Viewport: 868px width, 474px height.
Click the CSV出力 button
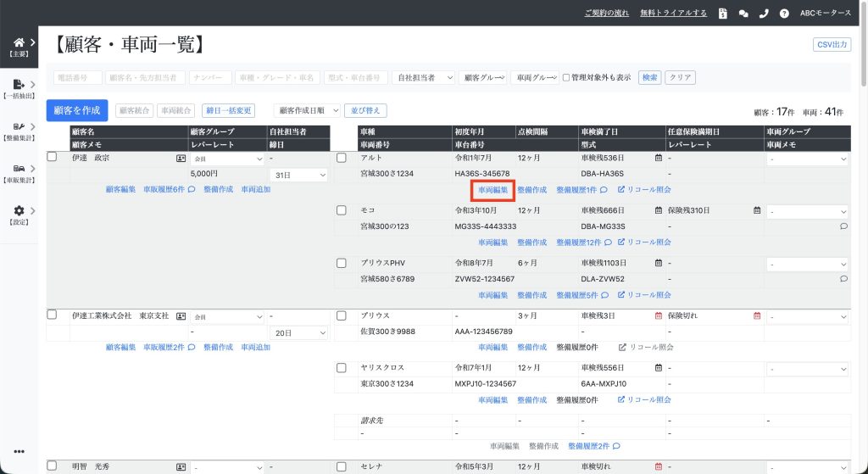[832, 44]
